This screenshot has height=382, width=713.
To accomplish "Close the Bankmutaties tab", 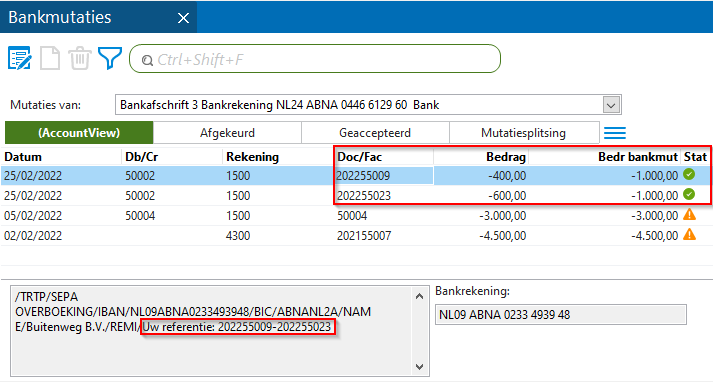I will 183,18.
